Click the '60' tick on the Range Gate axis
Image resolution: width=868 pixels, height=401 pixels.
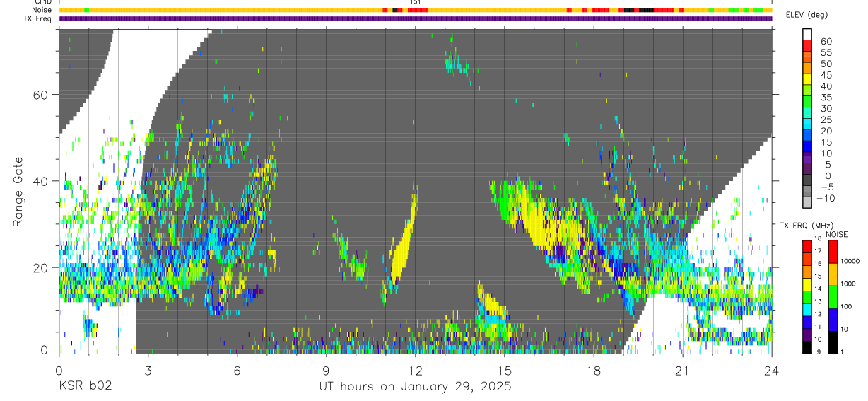(40, 95)
